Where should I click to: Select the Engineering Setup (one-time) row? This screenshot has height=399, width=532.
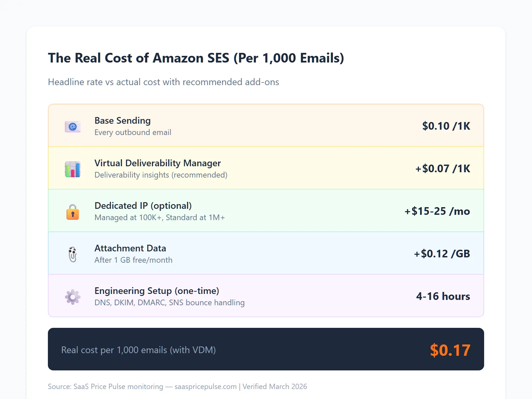pyautogui.click(x=266, y=296)
